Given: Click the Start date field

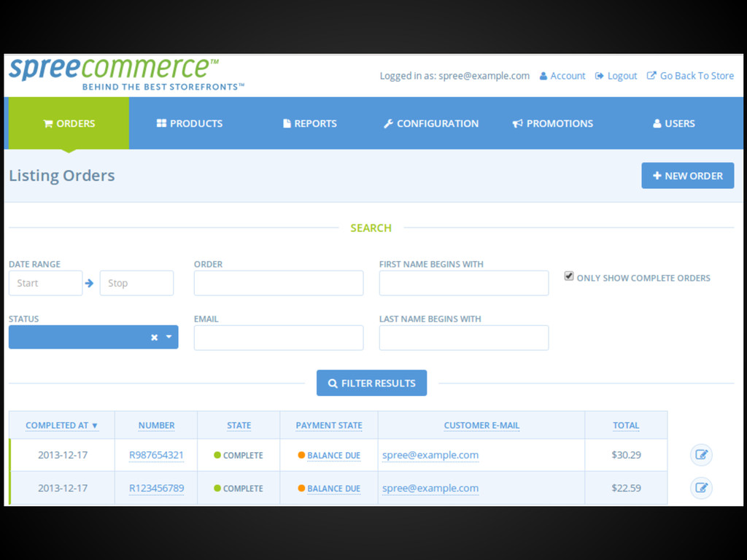Looking at the screenshot, I should pos(46,283).
